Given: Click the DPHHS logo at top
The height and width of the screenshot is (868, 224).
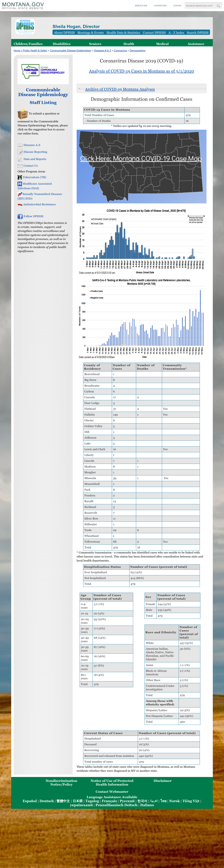Looking at the screenshot, I should click(x=25, y=26).
